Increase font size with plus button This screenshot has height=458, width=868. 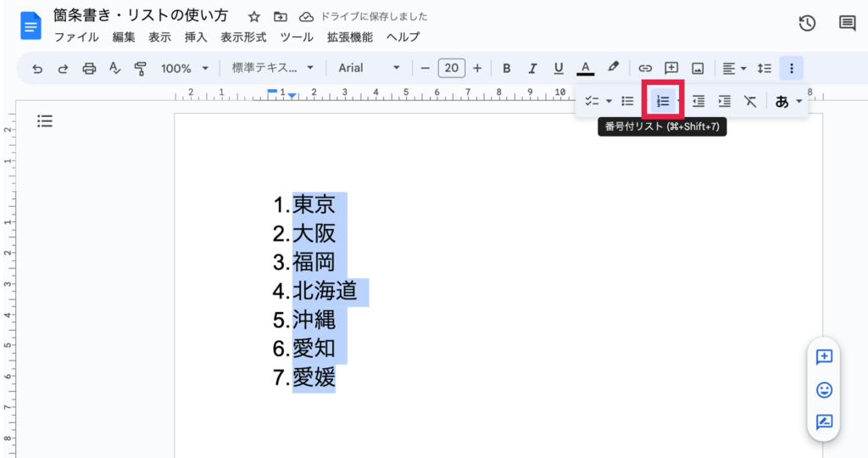(x=477, y=69)
